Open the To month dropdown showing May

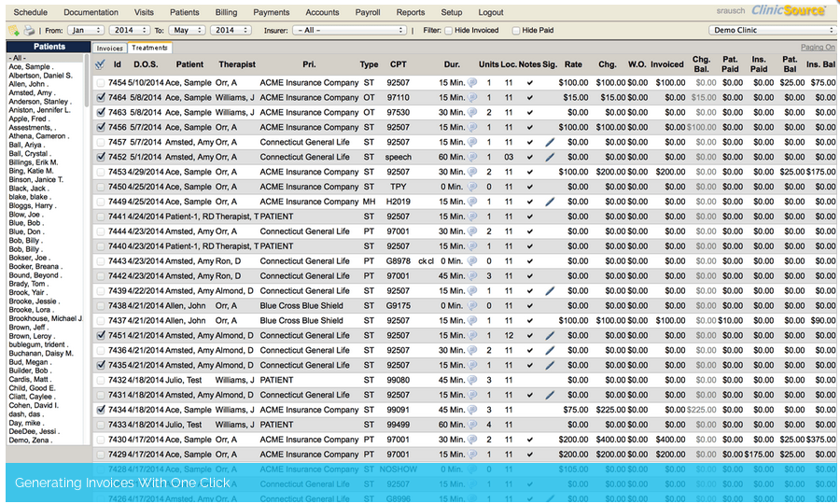click(187, 31)
